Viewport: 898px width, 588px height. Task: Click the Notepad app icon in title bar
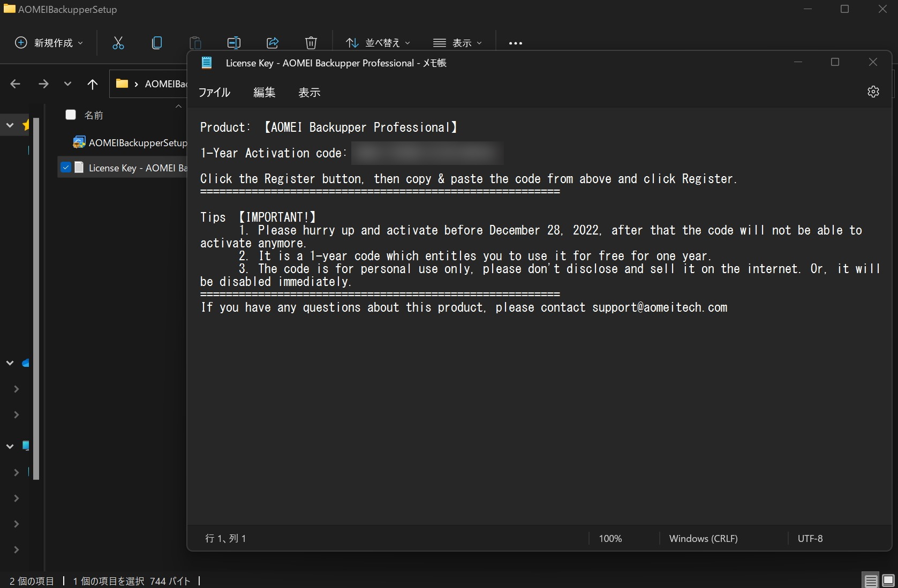207,63
